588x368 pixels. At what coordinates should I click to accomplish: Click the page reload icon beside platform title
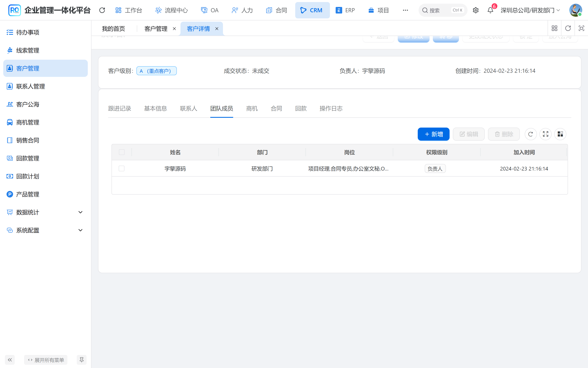tap(102, 10)
